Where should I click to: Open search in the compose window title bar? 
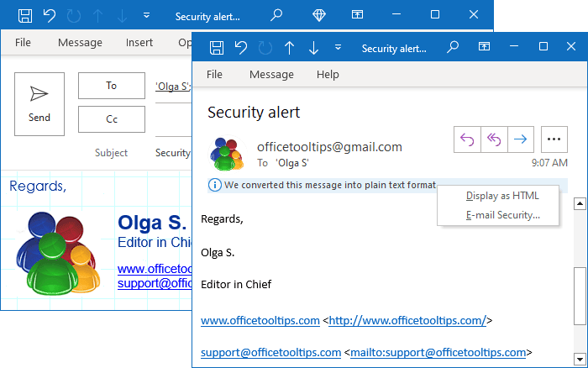[276, 15]
